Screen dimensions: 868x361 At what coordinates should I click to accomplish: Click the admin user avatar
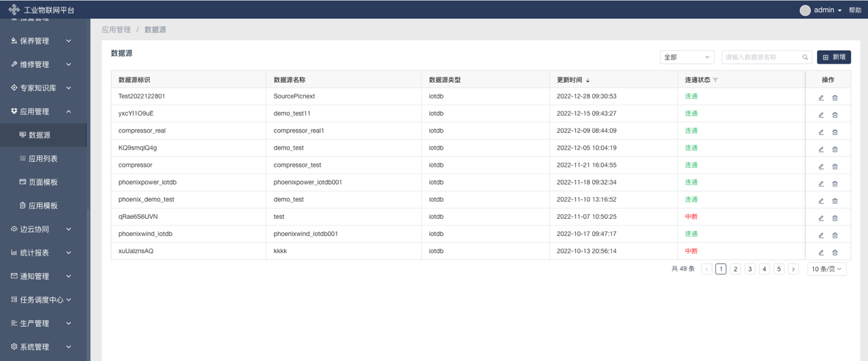805,10
